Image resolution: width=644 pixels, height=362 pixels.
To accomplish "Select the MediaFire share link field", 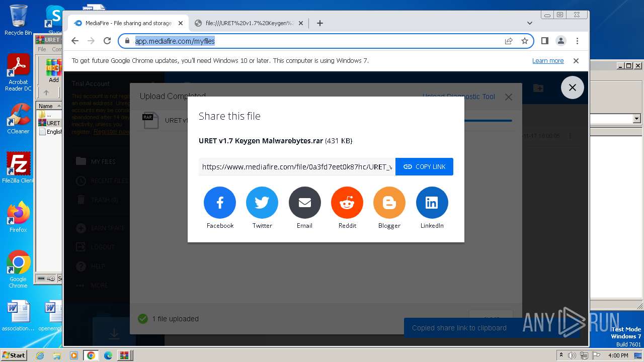I will [297, 167].
